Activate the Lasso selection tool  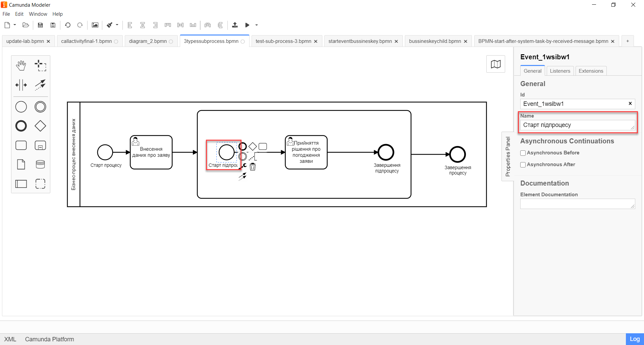pos(40,66)
